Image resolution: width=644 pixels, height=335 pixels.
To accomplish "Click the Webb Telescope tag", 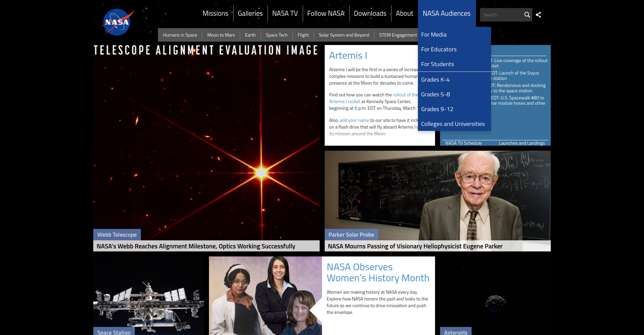I will point(117,235).
